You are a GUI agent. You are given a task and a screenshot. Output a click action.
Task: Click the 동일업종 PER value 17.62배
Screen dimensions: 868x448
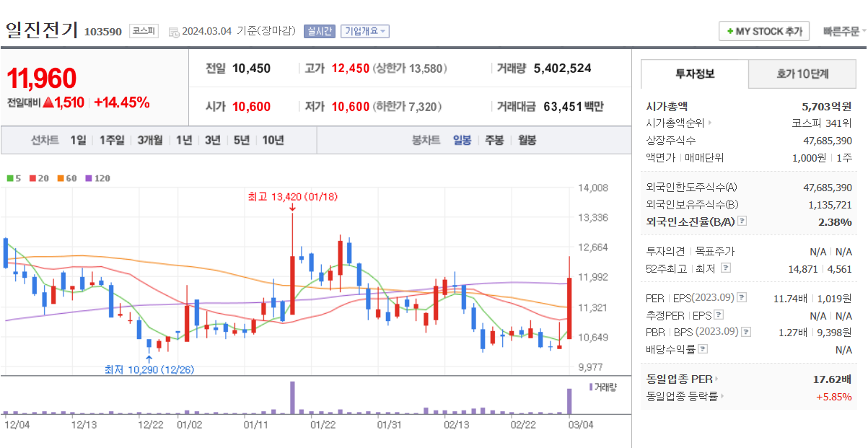[833, 379]
